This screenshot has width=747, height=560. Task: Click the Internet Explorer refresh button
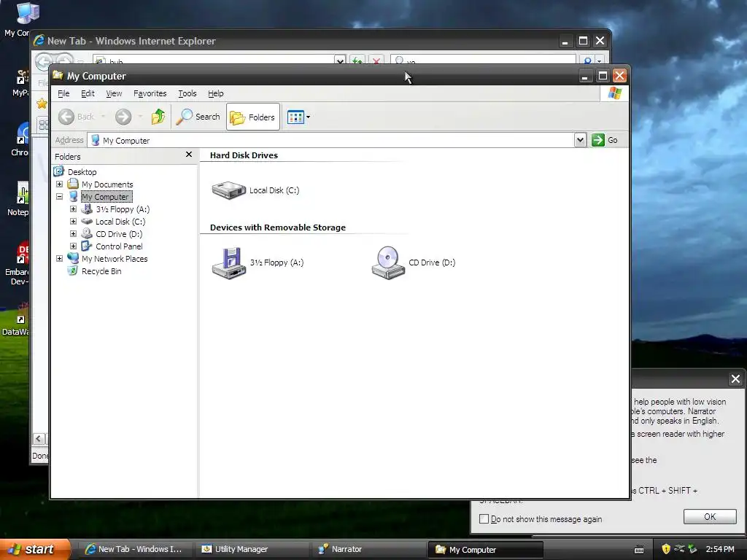tap(357, 61)
